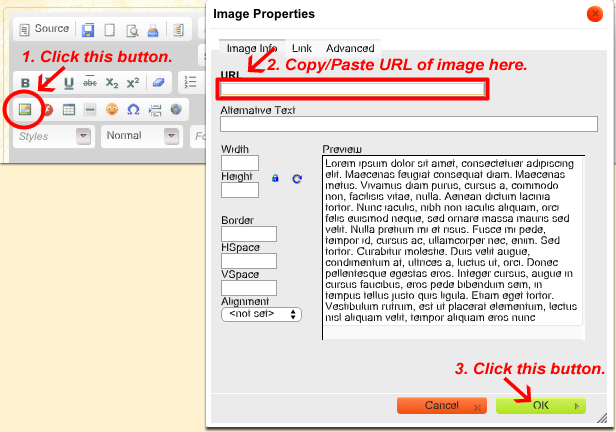616x432 pixels.
Task: Insert special character with omega icon
Action: (133, 109)
